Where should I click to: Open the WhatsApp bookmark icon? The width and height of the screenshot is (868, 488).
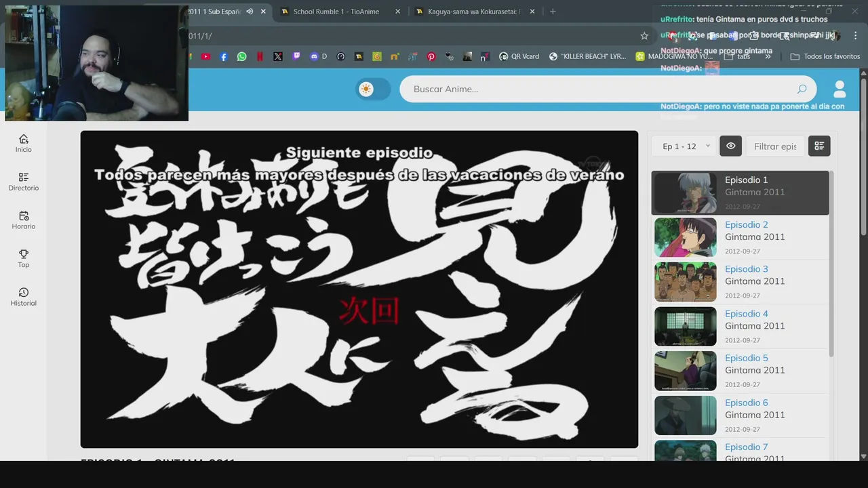(x=242, y=56)
